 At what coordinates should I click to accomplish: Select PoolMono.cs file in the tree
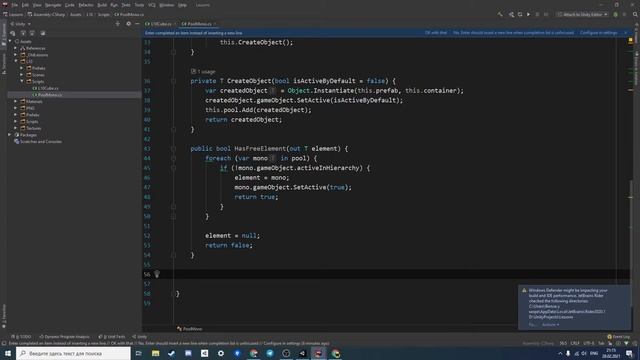coord(47,95)
